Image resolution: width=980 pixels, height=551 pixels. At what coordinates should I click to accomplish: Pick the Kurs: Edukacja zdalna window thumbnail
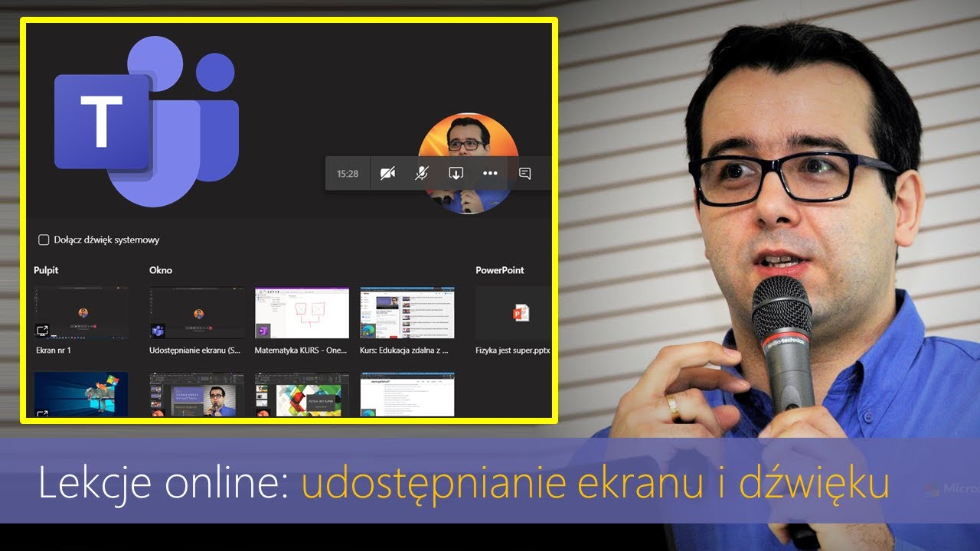pyautogui.click(x=407, y=313)
